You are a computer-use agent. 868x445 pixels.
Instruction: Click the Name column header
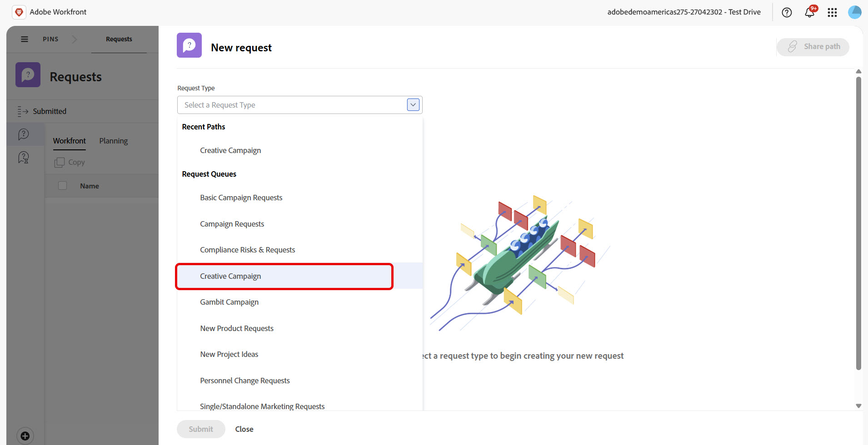pos(90,186)
